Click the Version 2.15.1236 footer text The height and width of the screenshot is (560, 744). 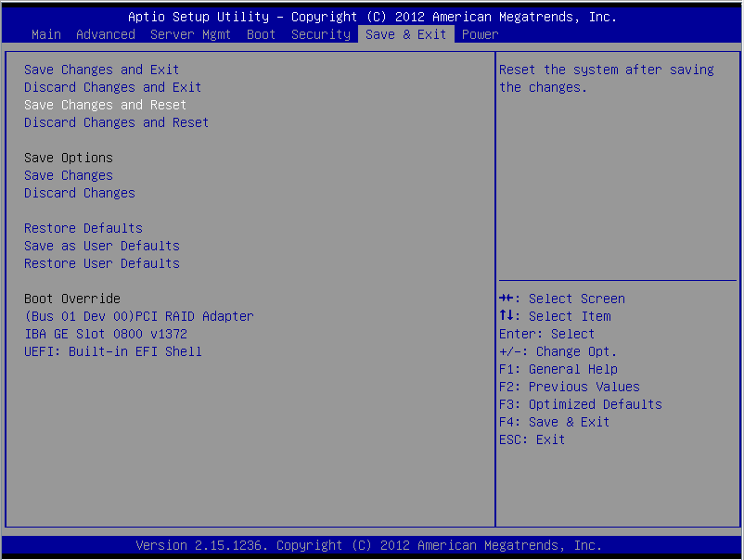point(368,545)
